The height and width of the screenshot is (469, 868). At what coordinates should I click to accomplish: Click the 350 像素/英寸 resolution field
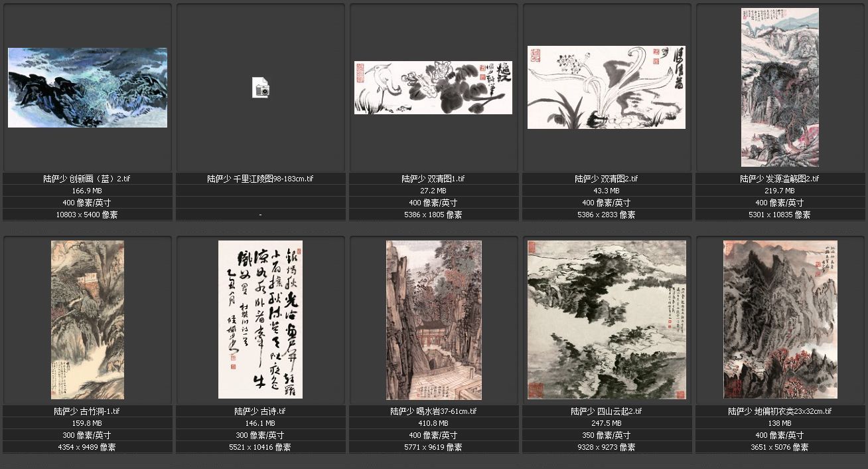(x=607, y=435)
